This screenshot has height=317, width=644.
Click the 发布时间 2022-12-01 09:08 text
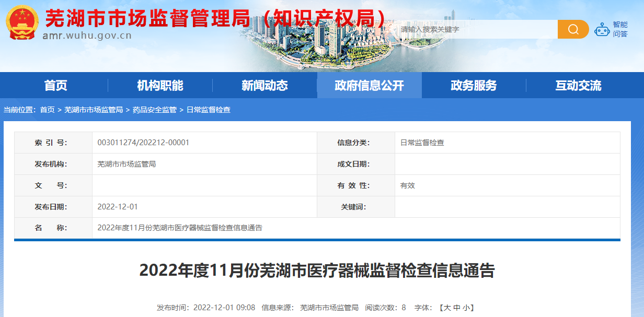[206, 308]
